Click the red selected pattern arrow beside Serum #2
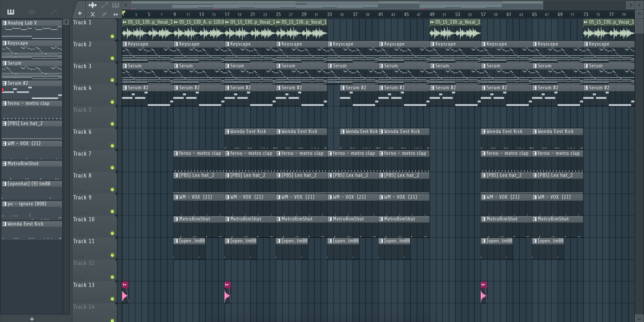This screenshot has height=322, width=644. pyautogui.click(x=3, y=90)
